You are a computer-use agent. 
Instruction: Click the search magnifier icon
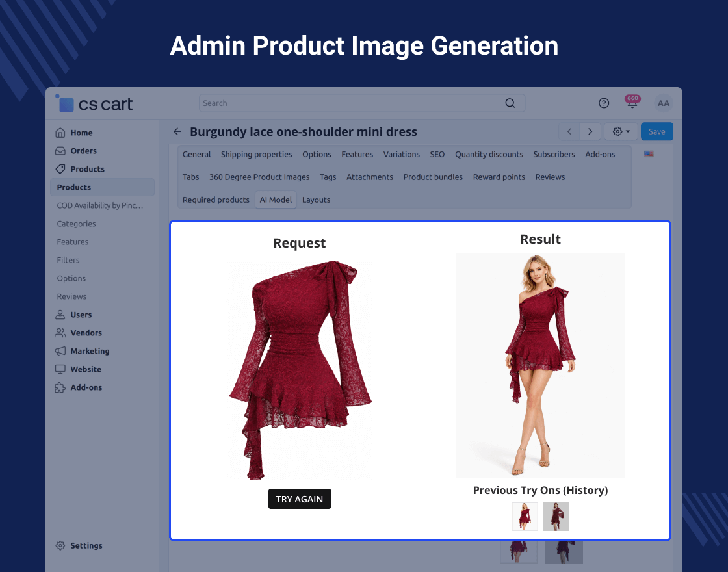tap(510, 103)
